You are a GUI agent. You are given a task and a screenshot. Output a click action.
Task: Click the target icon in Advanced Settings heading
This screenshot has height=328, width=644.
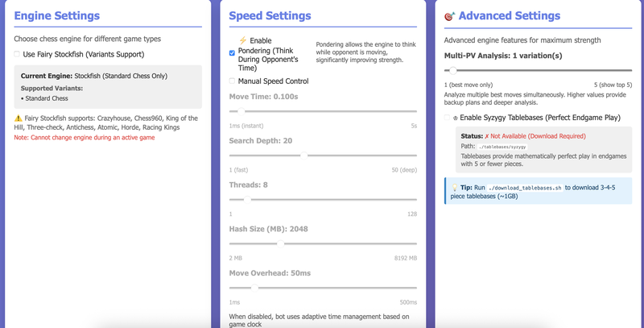pyautogui.click(x=449, y=16)
